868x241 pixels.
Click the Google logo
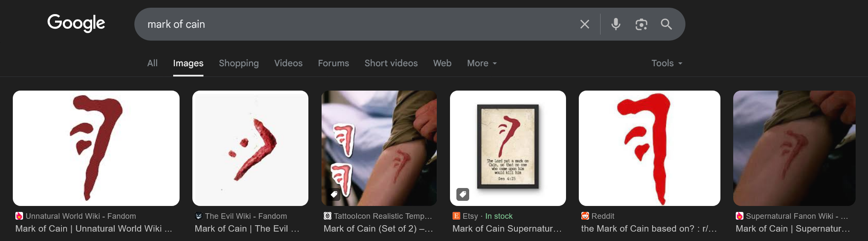tap(76, 23)
